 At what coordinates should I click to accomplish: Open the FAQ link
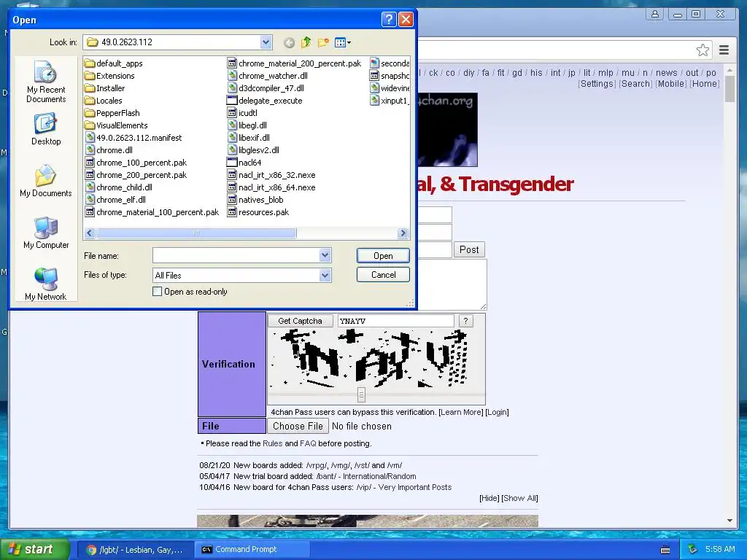coord(309,443)
